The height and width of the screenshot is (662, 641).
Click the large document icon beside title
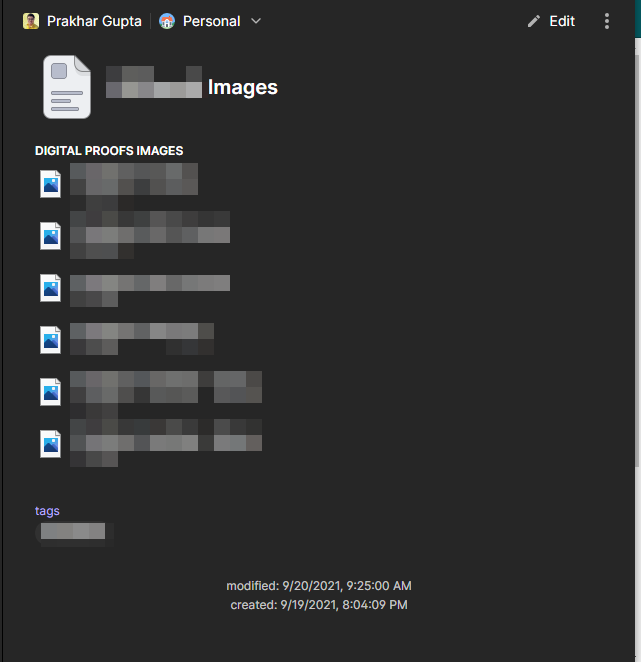[x=66, y=87]
